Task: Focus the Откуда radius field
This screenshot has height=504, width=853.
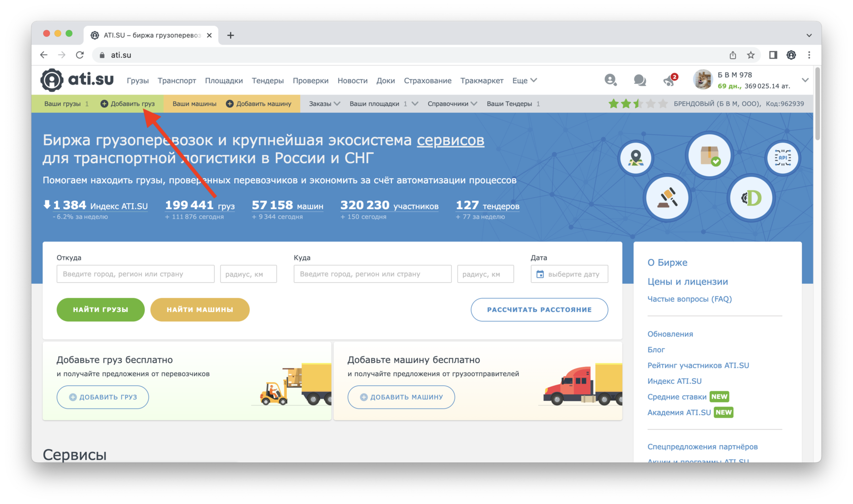Action: click(248, 274)
